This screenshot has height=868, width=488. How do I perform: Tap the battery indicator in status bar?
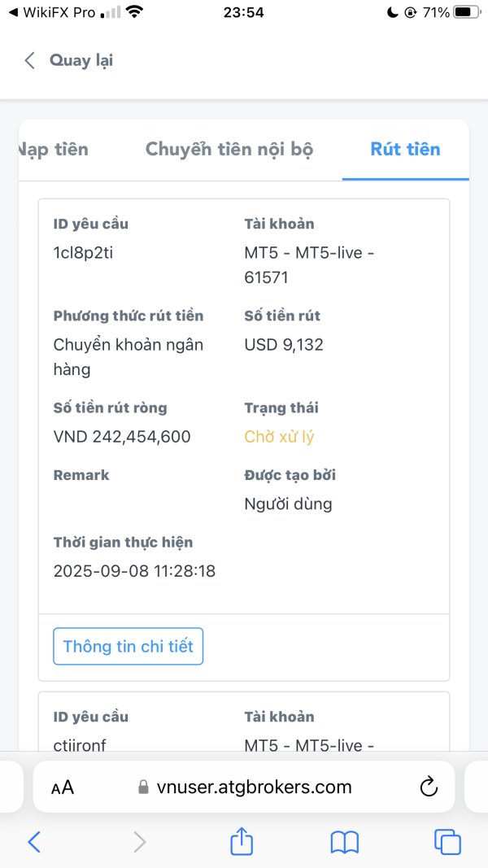(466, 13)
